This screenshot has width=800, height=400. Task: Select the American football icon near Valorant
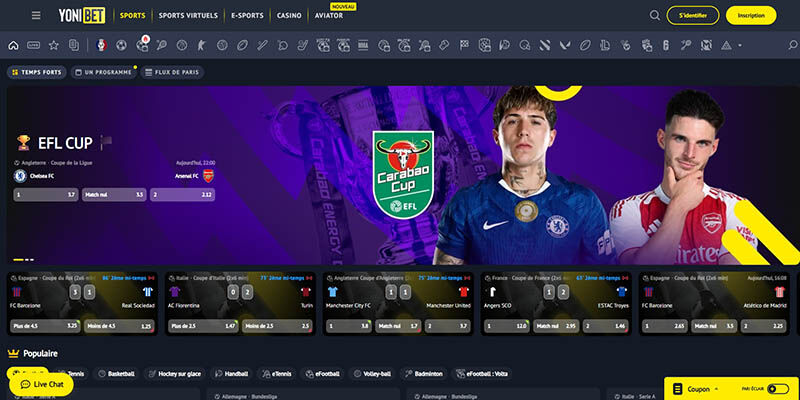(x=585, y=45)
